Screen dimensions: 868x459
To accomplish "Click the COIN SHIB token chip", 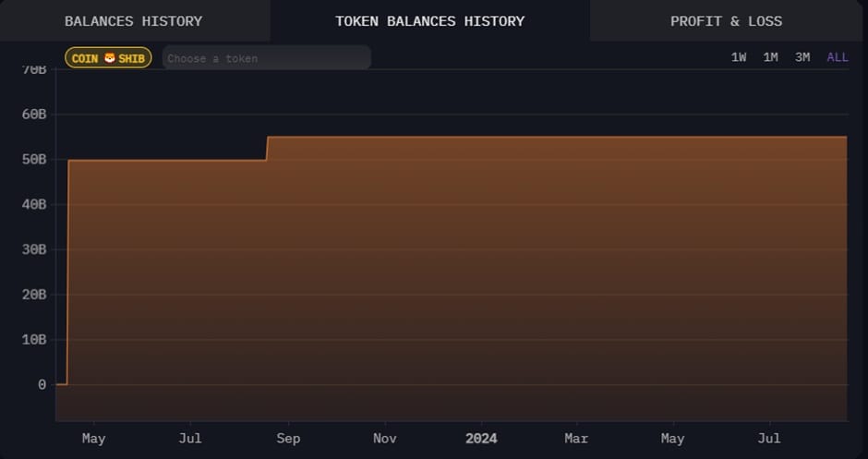I will pos(108,58).
